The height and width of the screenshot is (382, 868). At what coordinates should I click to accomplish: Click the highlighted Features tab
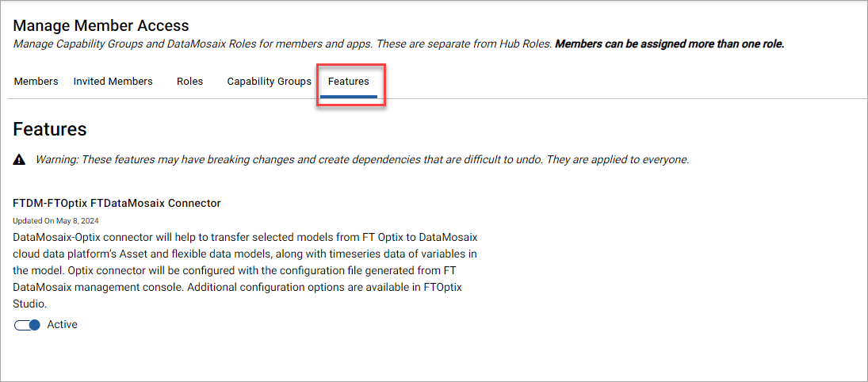(349, 82)
